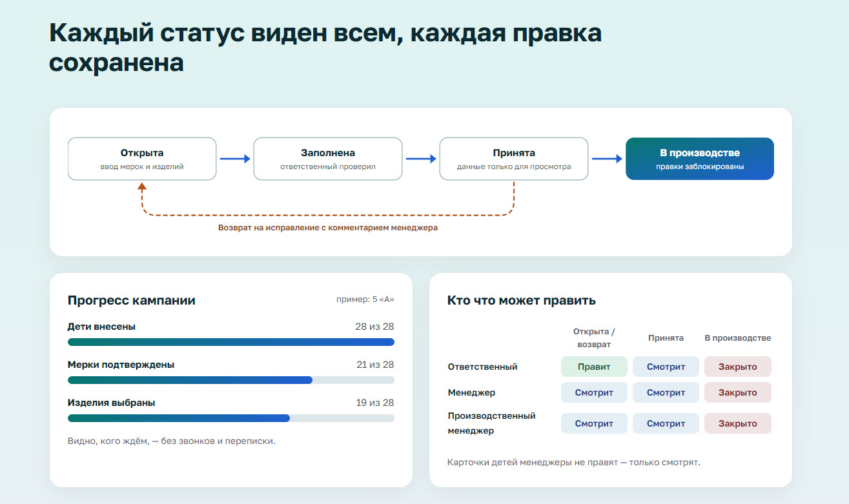Click the «19 из 28» value
The image size is (849, 504).
[x=375, y=403]
